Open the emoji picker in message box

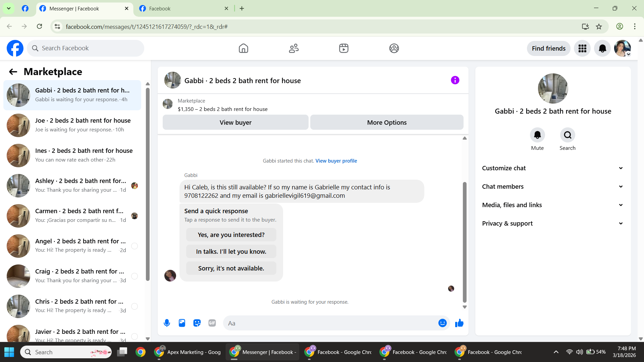click(x=442, y=323)
